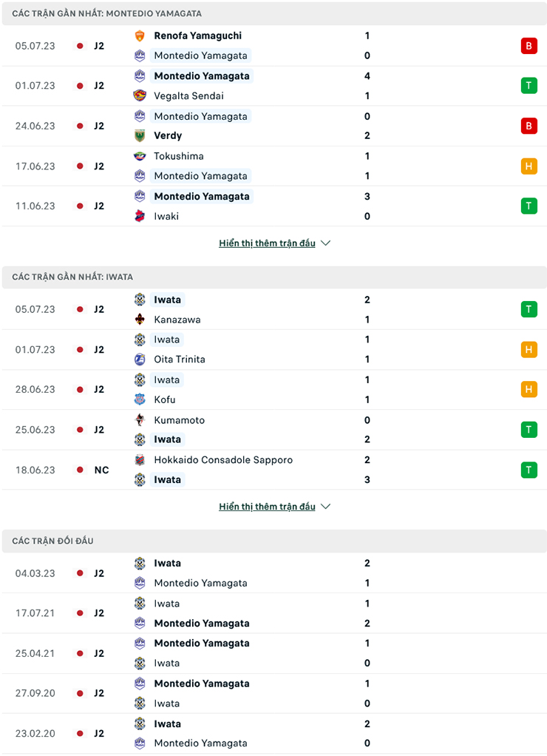The image size is (547, 756).
Task: Click the Kofu team name
Action: pyautogui.click(x=165, y=399)
